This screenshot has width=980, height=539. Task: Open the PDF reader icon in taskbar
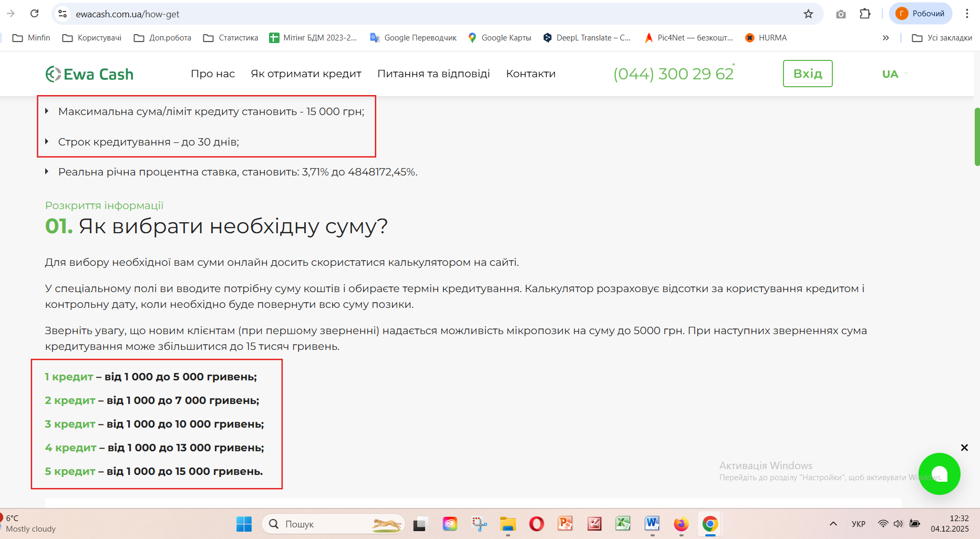coord(594,524)
